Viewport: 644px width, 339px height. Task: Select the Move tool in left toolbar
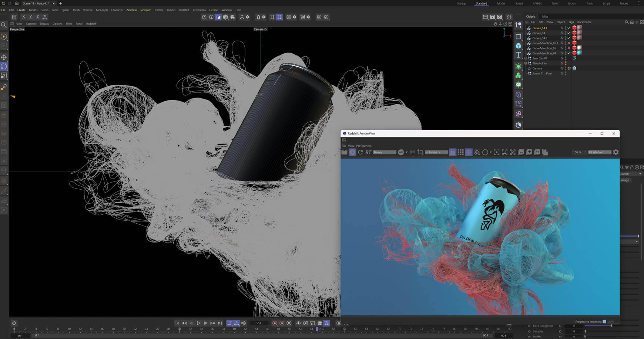4,57
